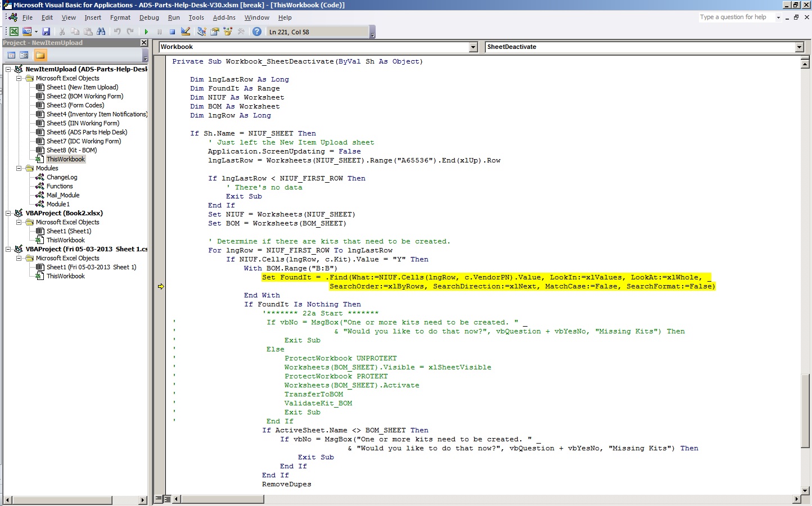Select the Mail_Module module
The image size is (812, 506).
(x=63, y=195)
